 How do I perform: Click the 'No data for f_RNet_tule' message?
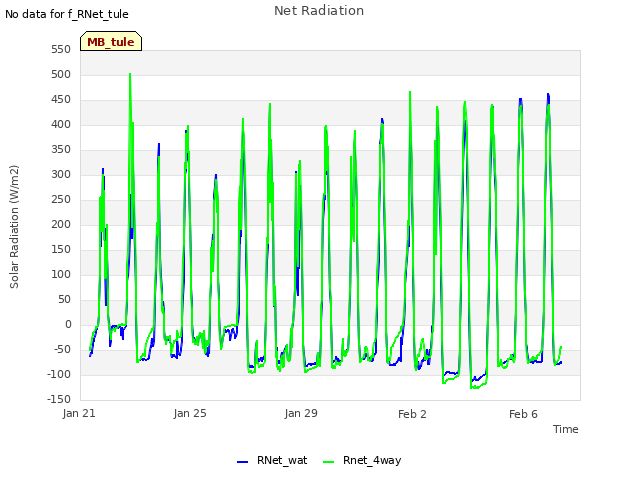coord(67,14)
